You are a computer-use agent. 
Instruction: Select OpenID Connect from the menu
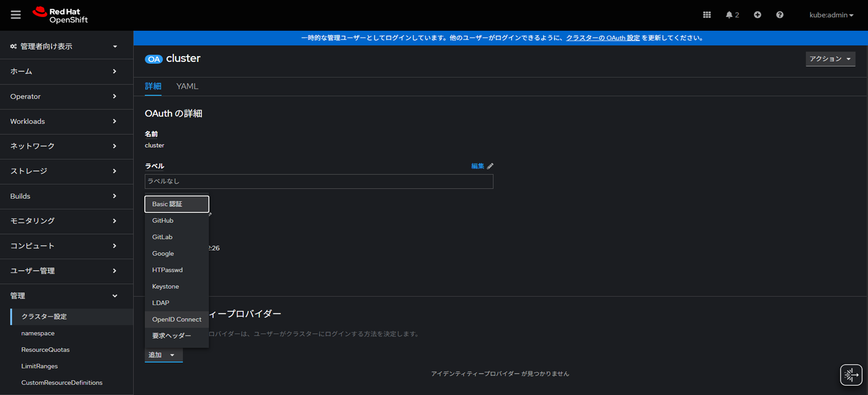176,319
